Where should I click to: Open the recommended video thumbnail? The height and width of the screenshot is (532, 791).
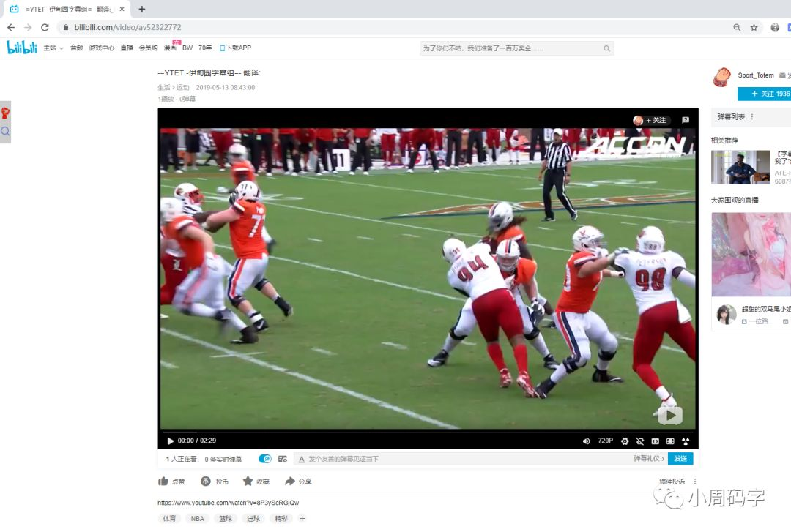(x=740, y=167)
